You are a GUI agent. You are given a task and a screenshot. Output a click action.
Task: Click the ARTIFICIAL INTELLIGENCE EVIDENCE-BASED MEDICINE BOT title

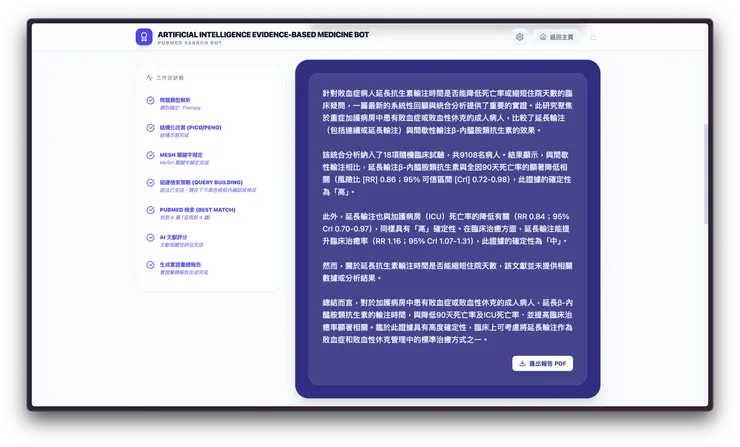coord(263,34)
